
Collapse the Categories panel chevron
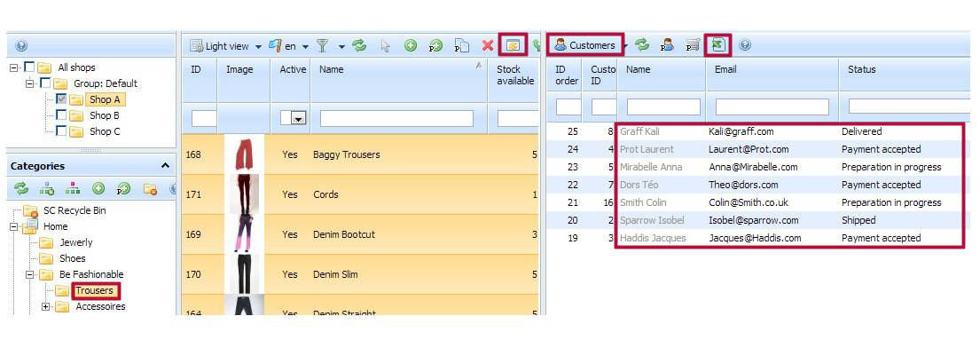165,166
